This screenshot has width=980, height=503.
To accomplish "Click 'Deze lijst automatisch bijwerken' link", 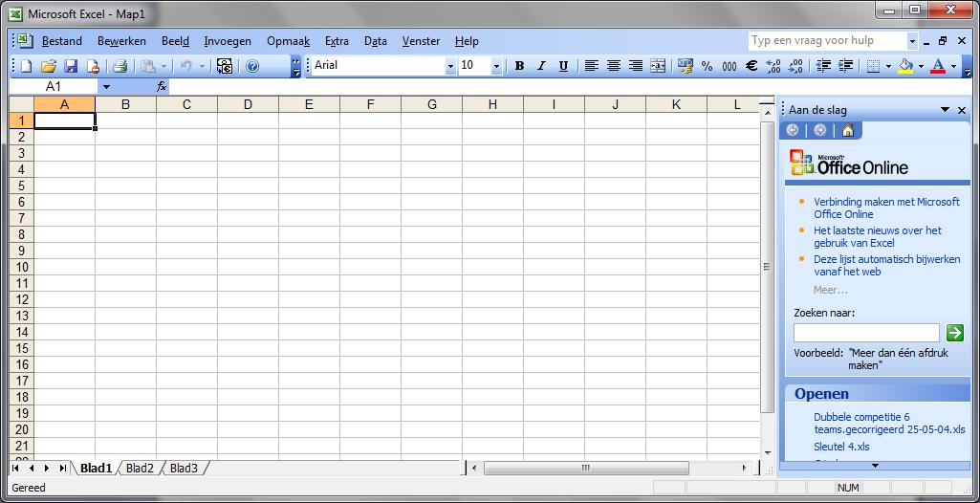I will point(887,266).
